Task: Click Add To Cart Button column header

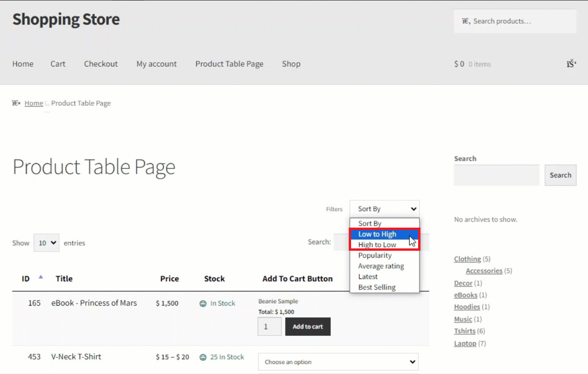Action: pos(297,279)
